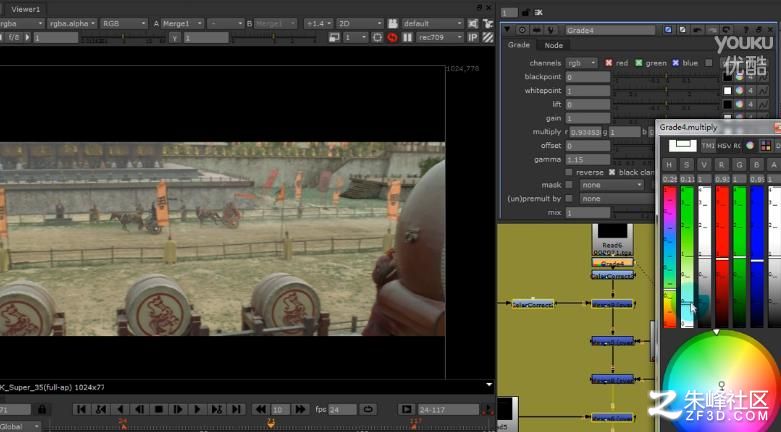781x432 pixels.
Task: Open Grade4 properties help icon
Action: tap(746, 30)
